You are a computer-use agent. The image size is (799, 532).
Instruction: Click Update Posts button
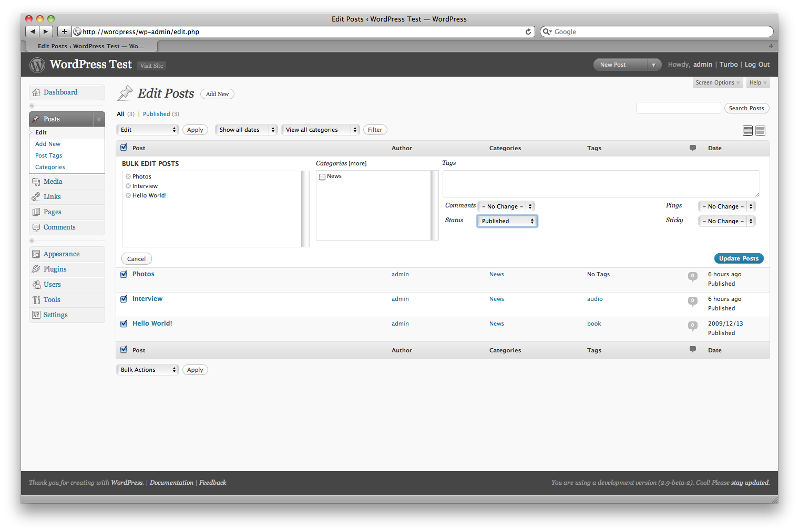739,258
